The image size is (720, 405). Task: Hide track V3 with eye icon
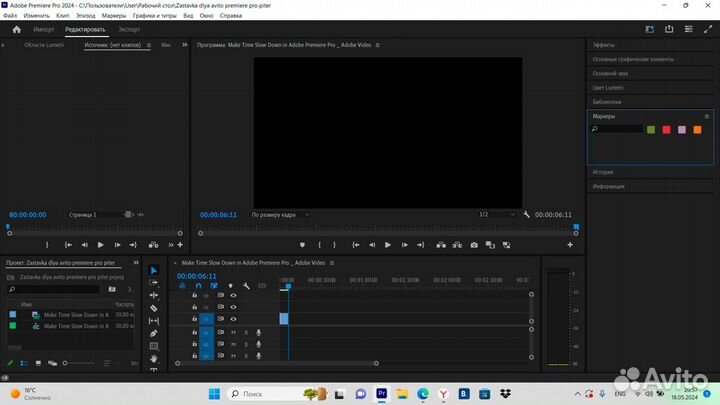233,295
